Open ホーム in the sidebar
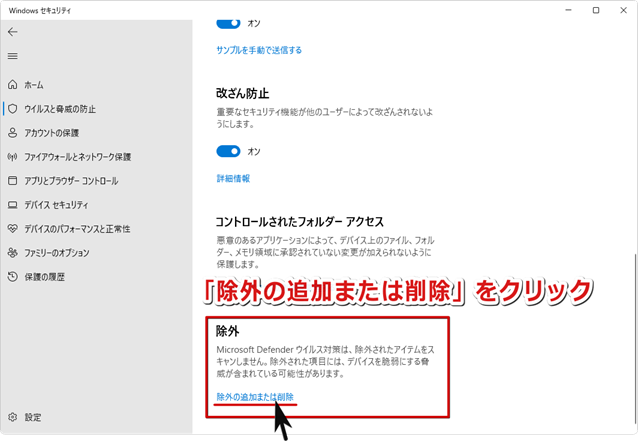The image size is (638, 441). click(34, 85)
